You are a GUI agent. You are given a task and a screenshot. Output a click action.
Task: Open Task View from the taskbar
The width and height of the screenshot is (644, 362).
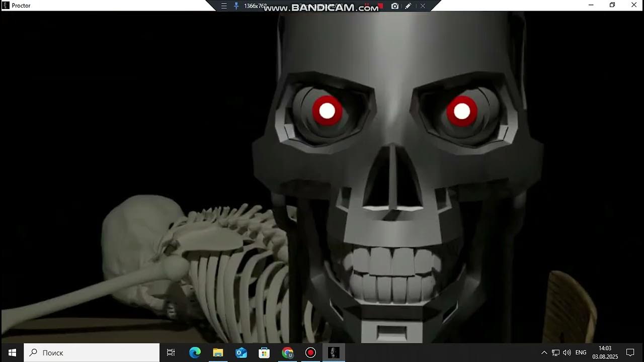click(171, 352)
